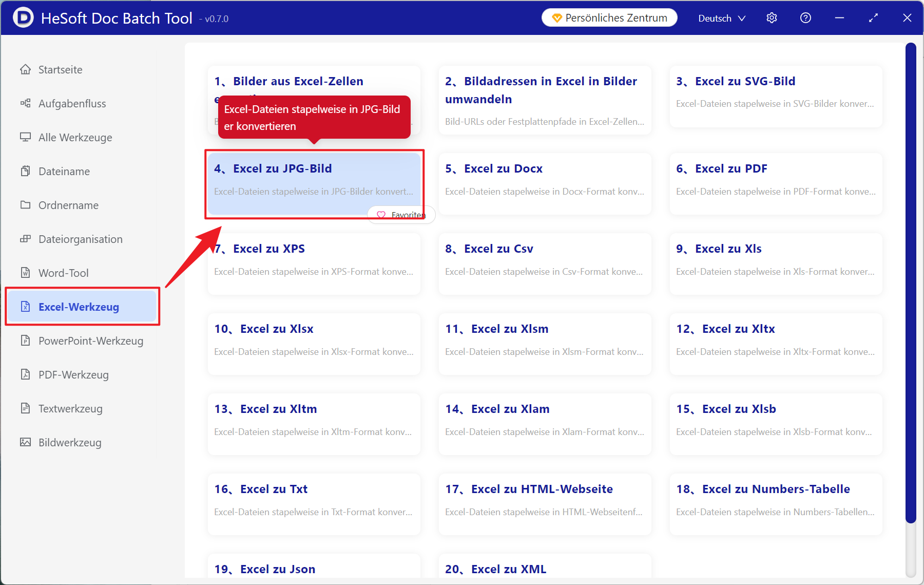Viewport: 924px width, 585px height.
Task: Open Excel zu Json tool
Action: (x=314, y=567)
